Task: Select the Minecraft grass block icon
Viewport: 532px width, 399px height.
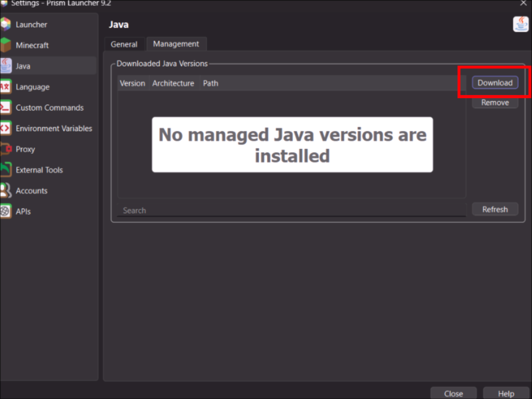Action: pos(5,45)
